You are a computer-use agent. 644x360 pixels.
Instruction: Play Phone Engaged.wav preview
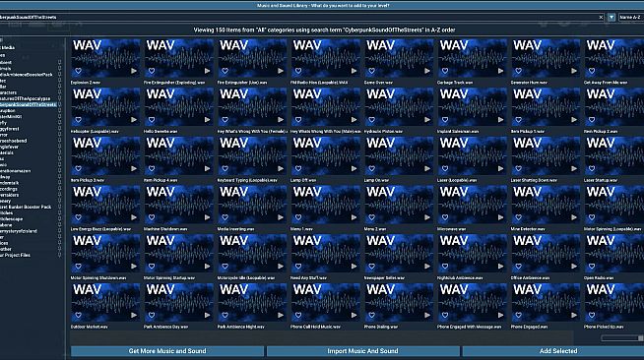(x=574, y=315)
